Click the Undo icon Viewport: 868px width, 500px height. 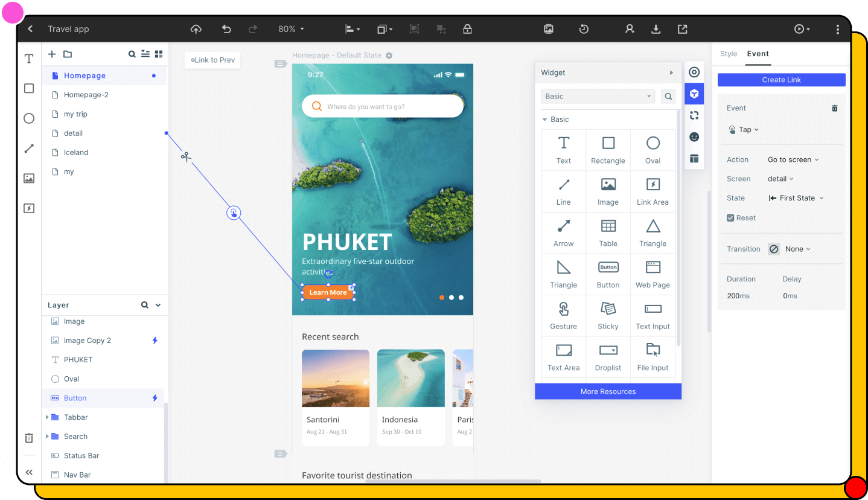(x=226, y=28)
